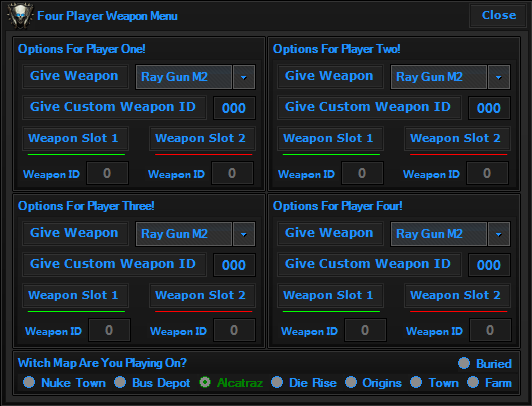Image resolution: width=532 pixels, height=406 pixels.
Task: Choose Weapon Slot 2 for Player Three
Action: tap(203, 296)
